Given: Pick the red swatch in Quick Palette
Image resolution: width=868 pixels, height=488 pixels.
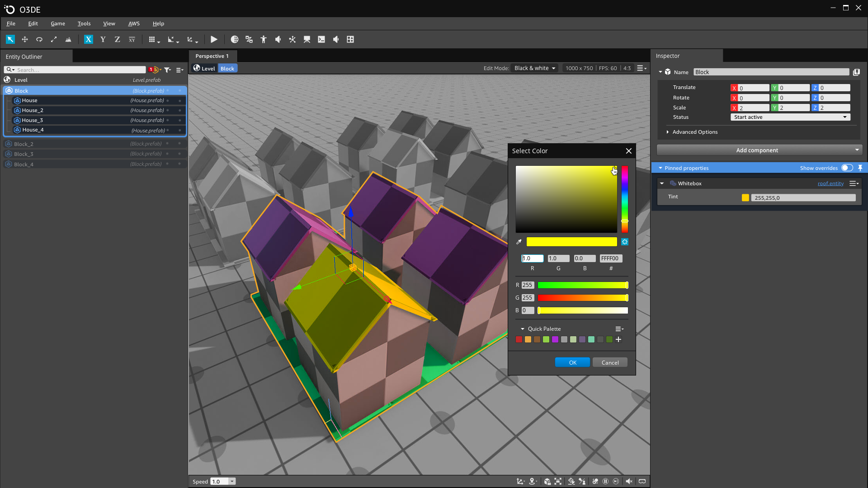Looking at the screenshot, I should [519, 339].
